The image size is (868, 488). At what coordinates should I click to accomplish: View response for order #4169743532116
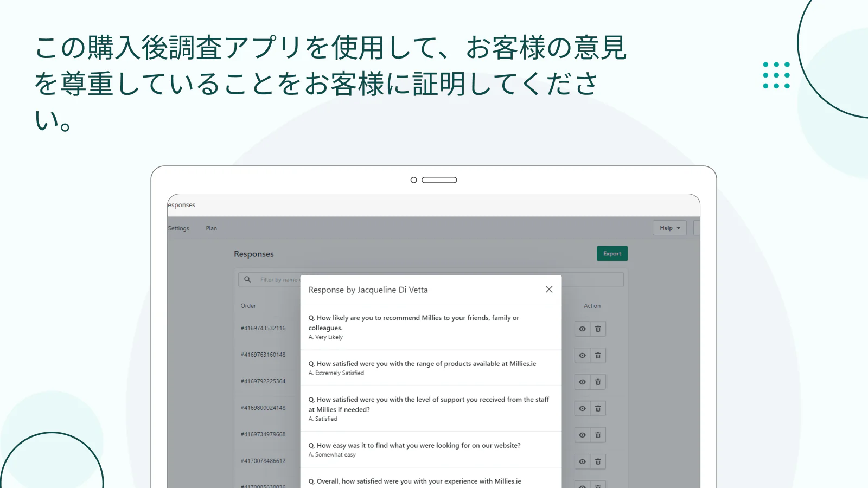point(582,329)
